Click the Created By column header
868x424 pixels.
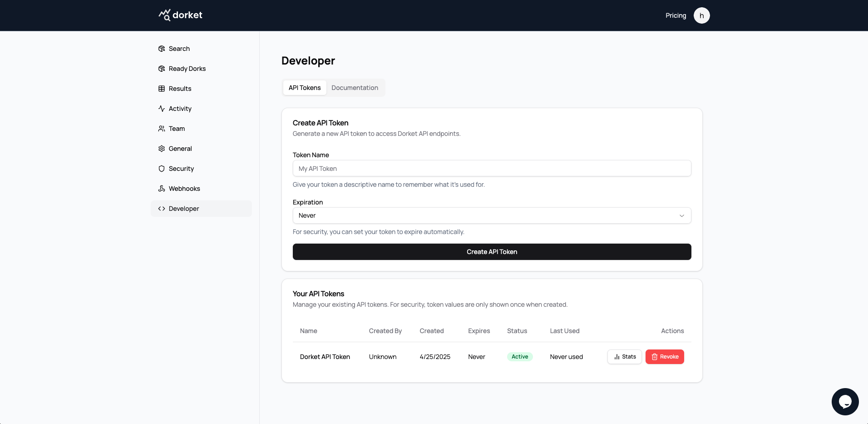(385, 331)
